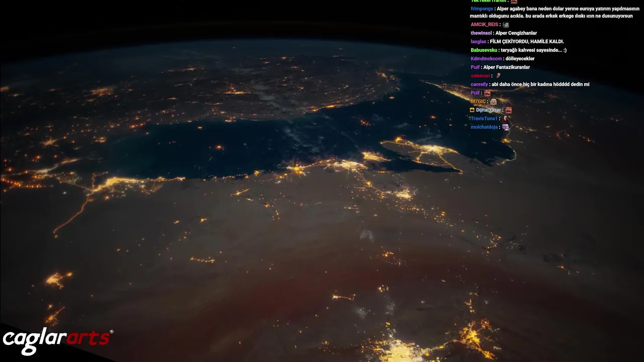
Task: Open chatter canrelly's username
Action: tap(479, 84)
